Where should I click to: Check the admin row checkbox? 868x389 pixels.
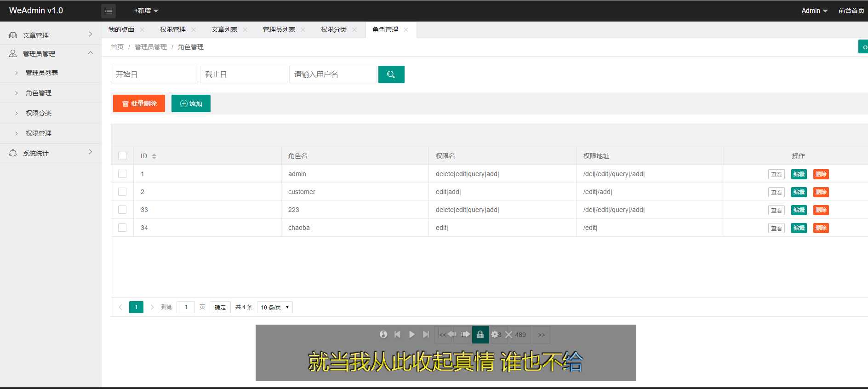coord(122,174)
